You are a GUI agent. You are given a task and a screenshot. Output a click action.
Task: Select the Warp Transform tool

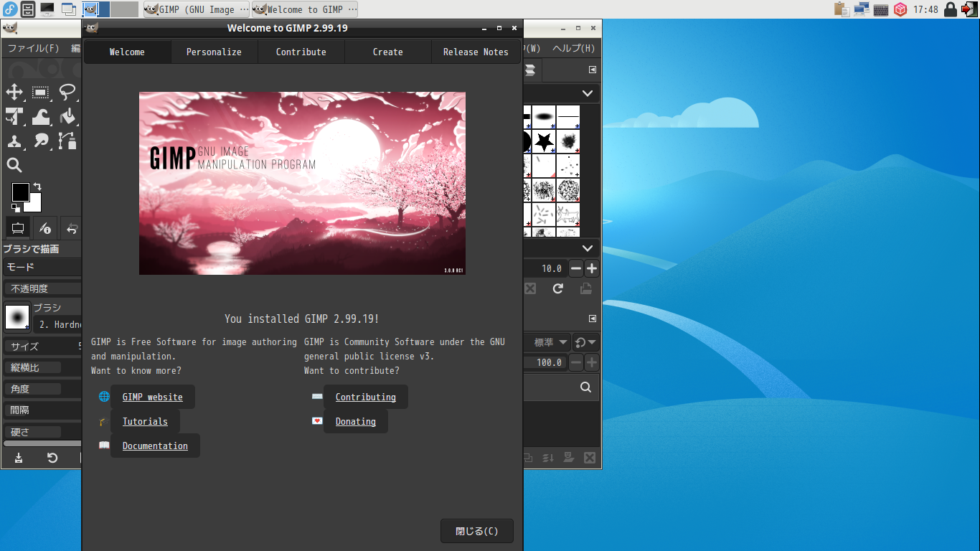(x=41, y=117)
